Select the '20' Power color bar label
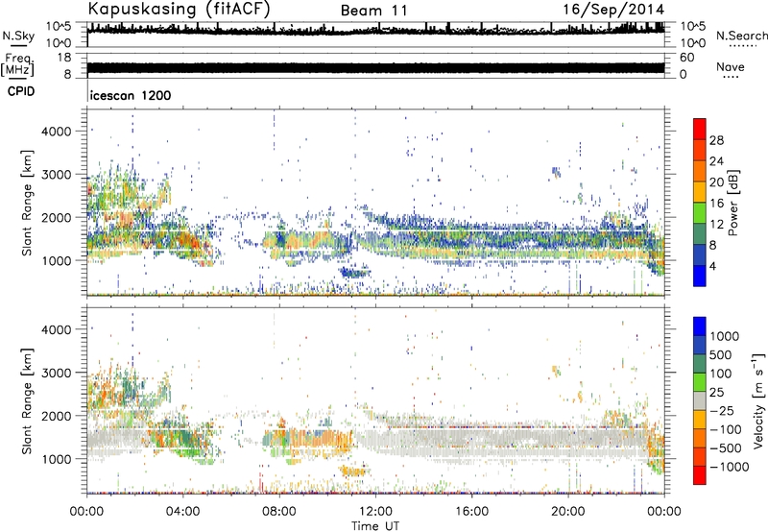The height and width of the screenshot is (532, 768). 716,182
